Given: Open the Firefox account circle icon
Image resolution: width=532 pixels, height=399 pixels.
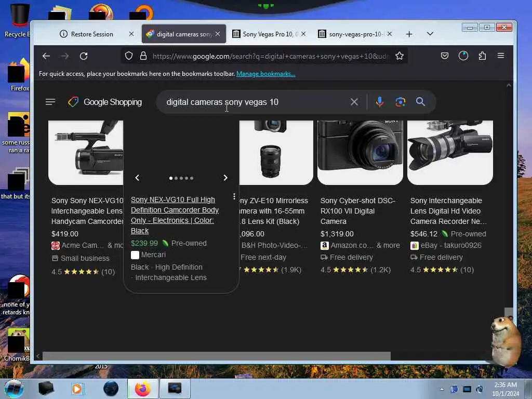Looking at the screenshot, I should (x=463, y=56).
